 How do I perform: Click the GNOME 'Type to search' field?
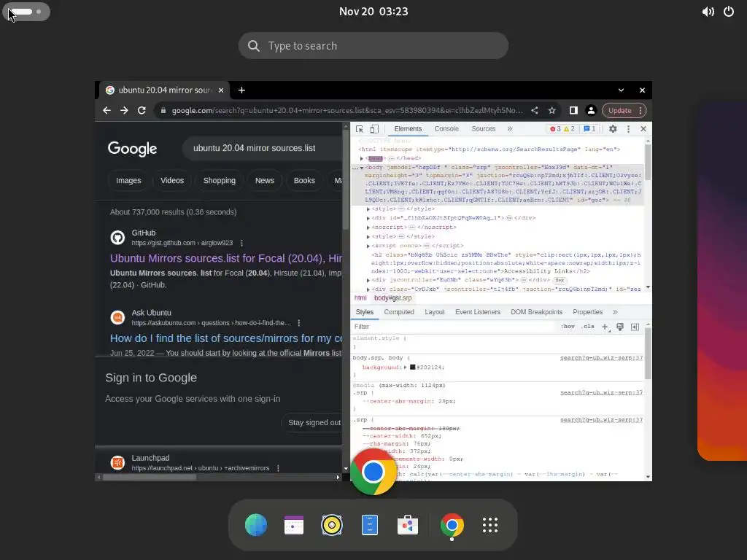373,46
